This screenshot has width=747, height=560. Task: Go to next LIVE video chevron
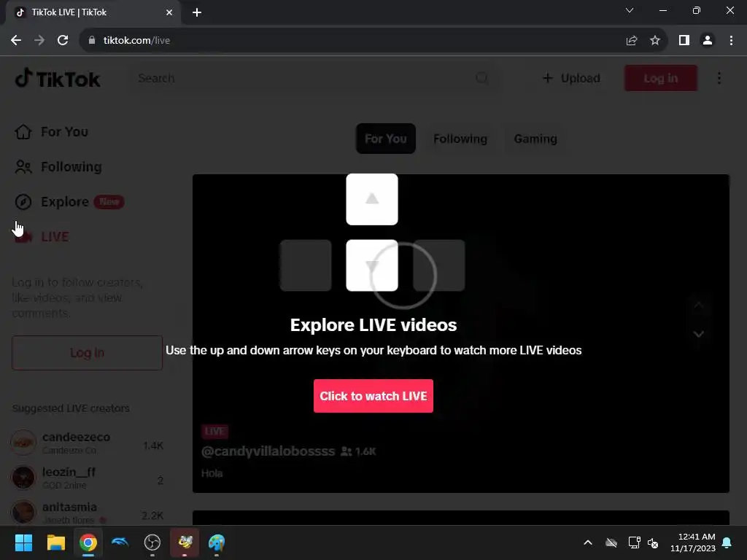[x=698, y=334]
